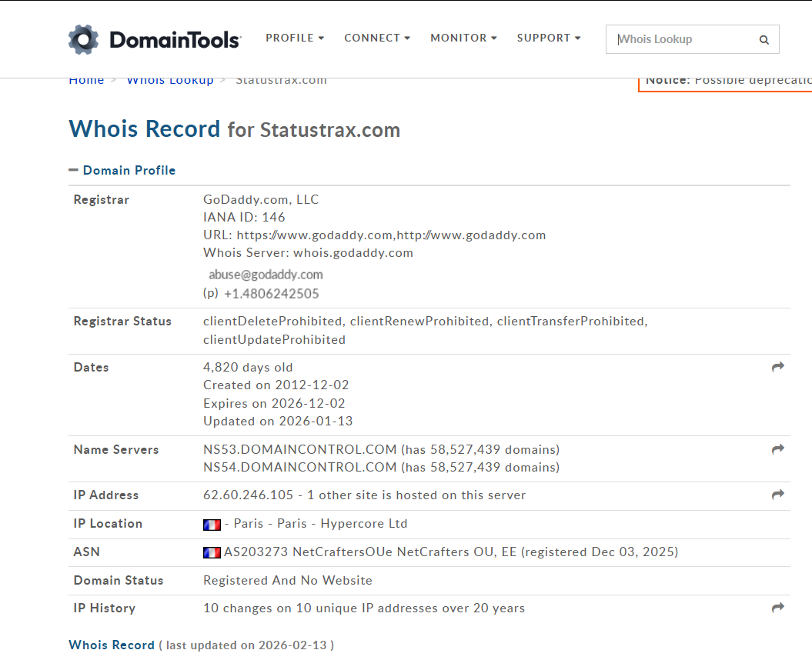Click NS53.DOMAINCONTROL.COM name server
The image size is (812, 660).
pyautogui.click(x=300, y=449)
